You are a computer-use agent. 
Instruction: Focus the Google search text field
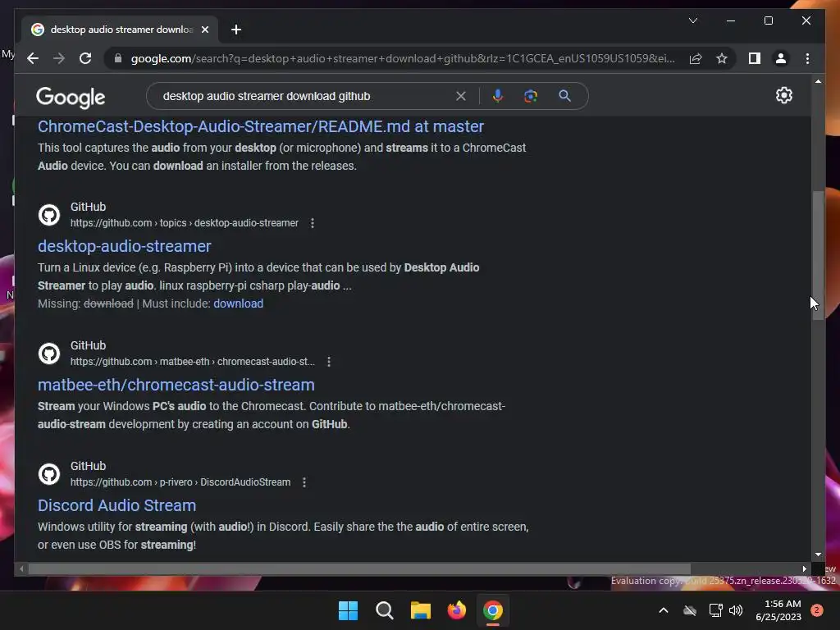pos(305,96)
